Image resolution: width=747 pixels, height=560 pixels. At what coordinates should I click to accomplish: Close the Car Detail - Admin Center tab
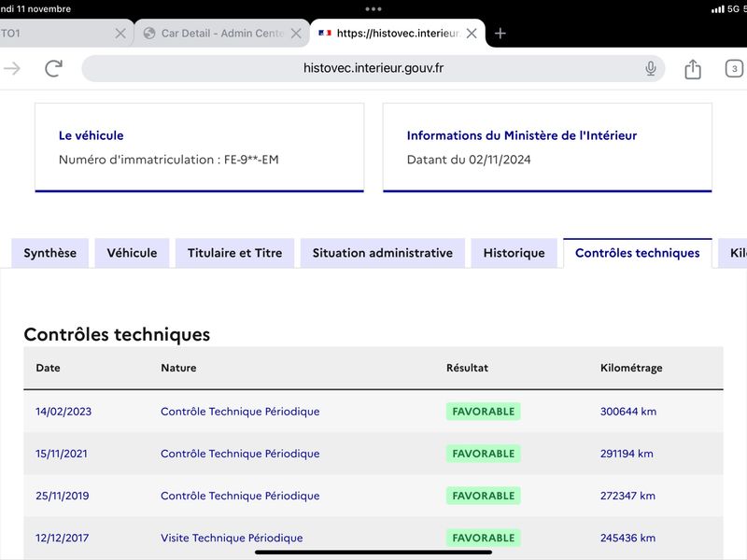(296, 34)
